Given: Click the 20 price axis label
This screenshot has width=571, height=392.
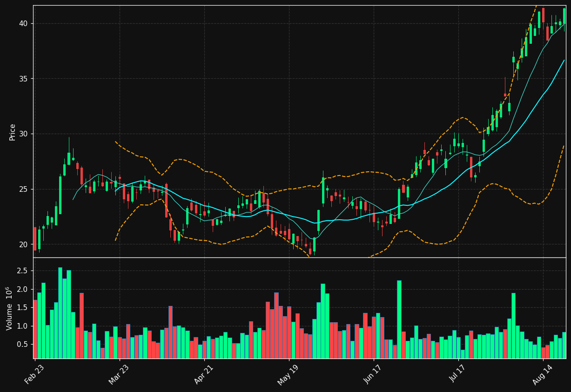Looking at the screenshot, I should 24,244.
